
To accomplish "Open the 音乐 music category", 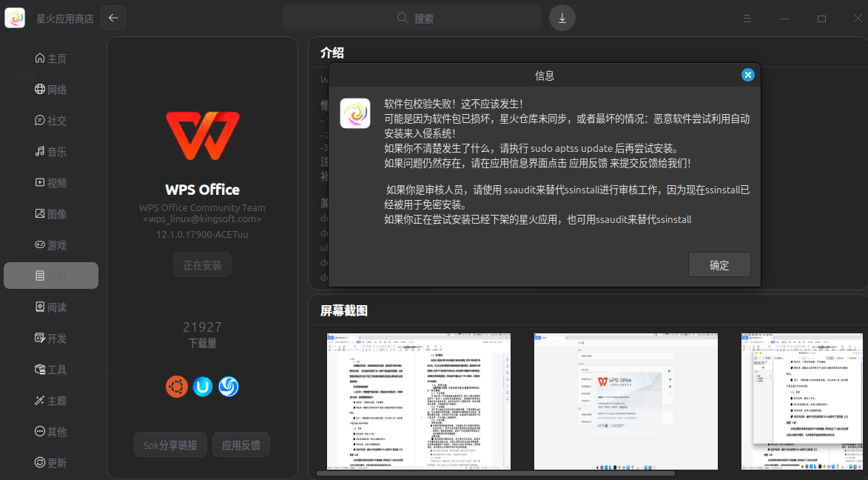I will tap(51, 151).
